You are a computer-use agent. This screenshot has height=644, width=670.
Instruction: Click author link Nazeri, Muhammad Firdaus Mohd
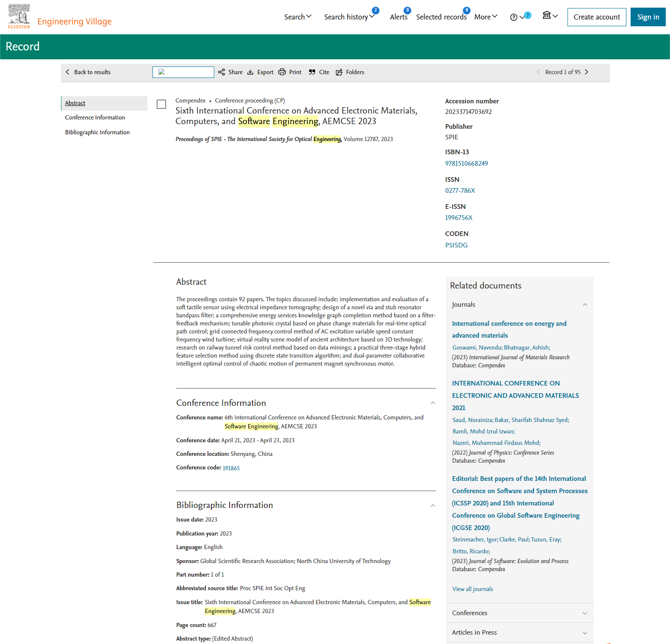coord(496,443)
